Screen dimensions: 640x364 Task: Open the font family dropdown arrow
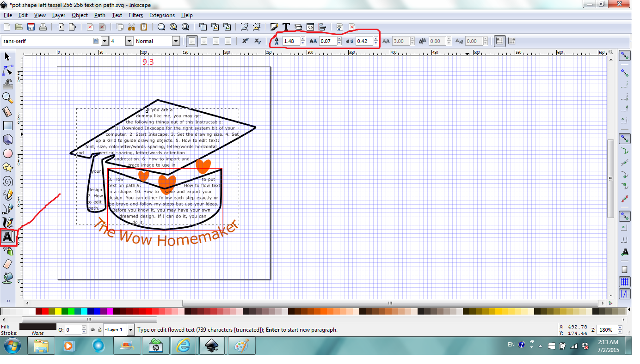(105, 41)
